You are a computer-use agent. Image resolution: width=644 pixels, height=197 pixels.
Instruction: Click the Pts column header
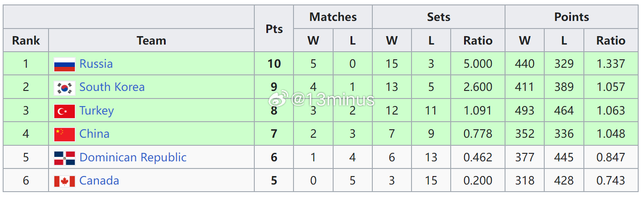274,29
